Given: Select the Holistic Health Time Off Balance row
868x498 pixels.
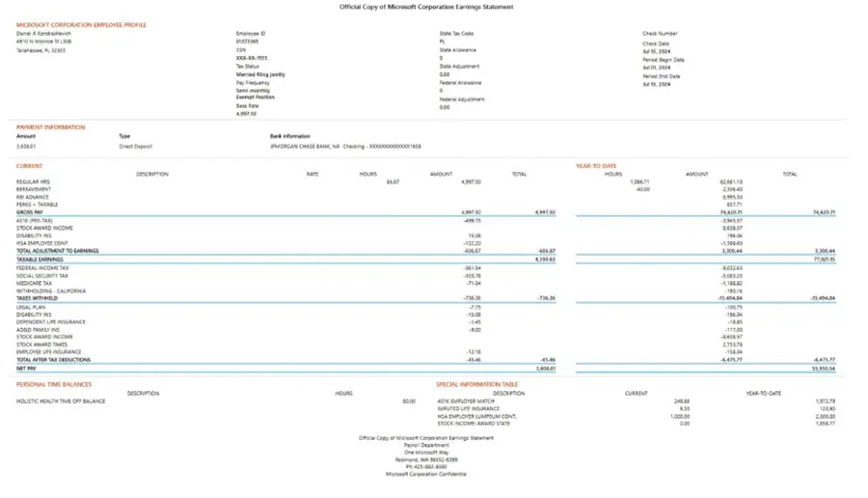Looking at the screenshot, I should (216, 401).
